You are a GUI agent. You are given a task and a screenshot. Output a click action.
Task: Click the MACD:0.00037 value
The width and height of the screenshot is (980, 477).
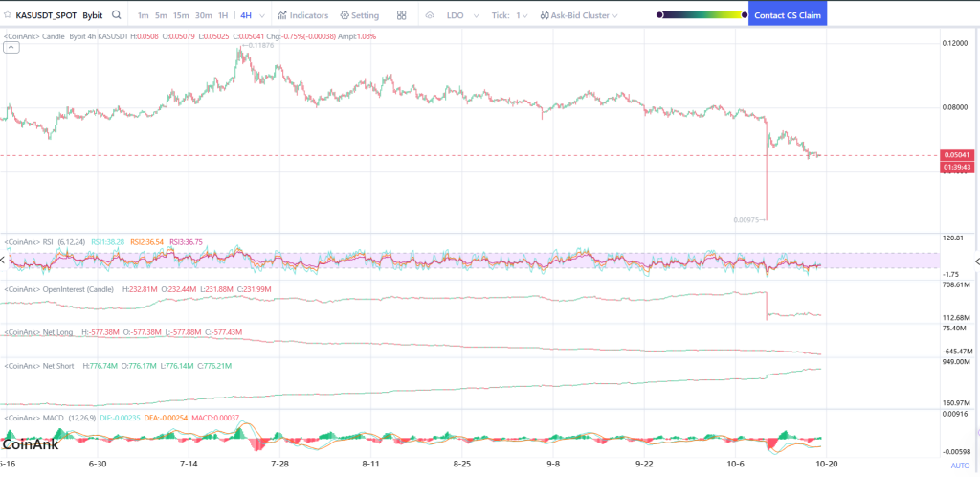coord(215,417)
